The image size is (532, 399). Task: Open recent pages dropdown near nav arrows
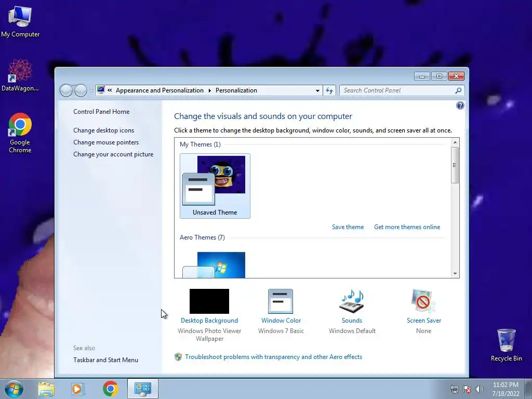[91, 91]
